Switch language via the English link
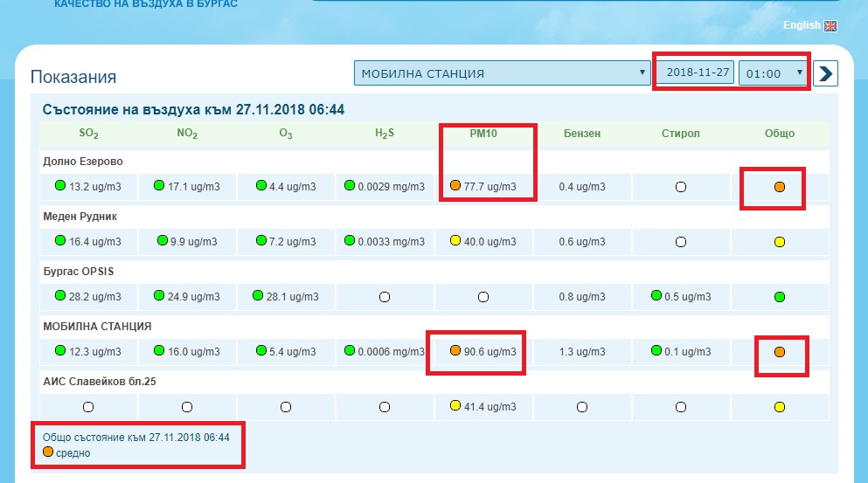Screen dimensions: 868x483 [801, 25]
